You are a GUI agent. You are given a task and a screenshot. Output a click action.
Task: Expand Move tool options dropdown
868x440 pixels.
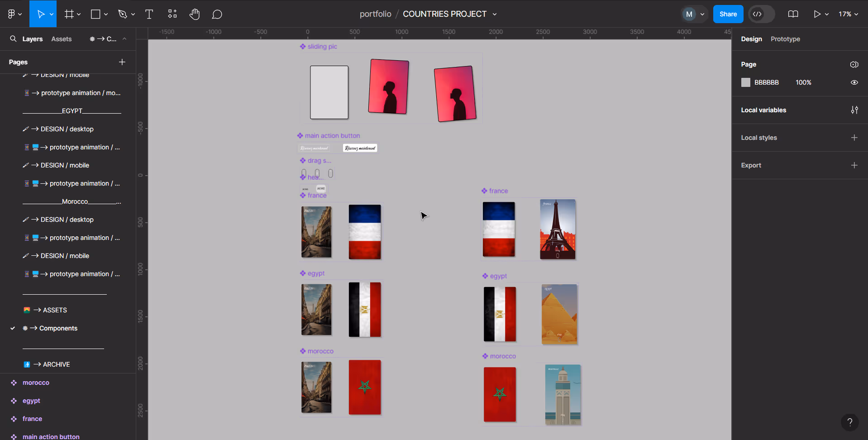[52, 14]
